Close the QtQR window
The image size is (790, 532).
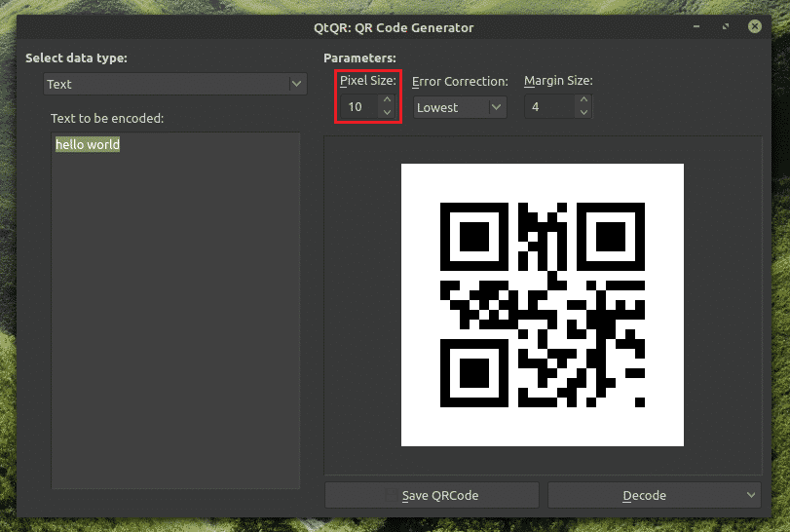755,27
